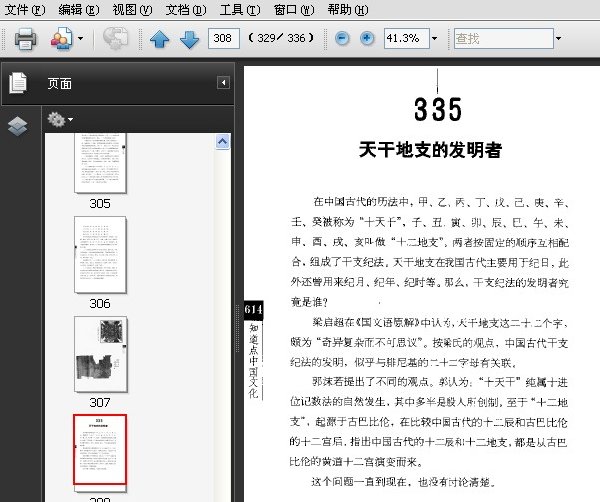The width and height of the screenshot is (600, 502).
Task: Select the page 307 thumbnail
Action: pos(101,354)
